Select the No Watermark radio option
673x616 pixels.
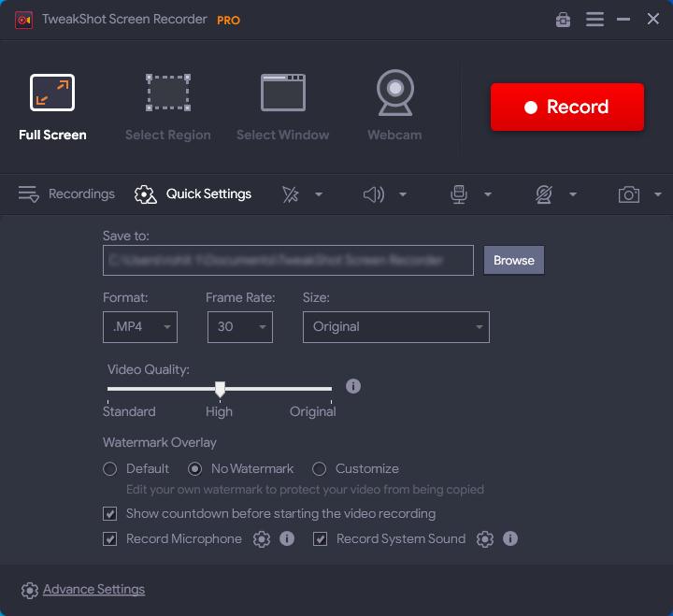click(195, 469)
